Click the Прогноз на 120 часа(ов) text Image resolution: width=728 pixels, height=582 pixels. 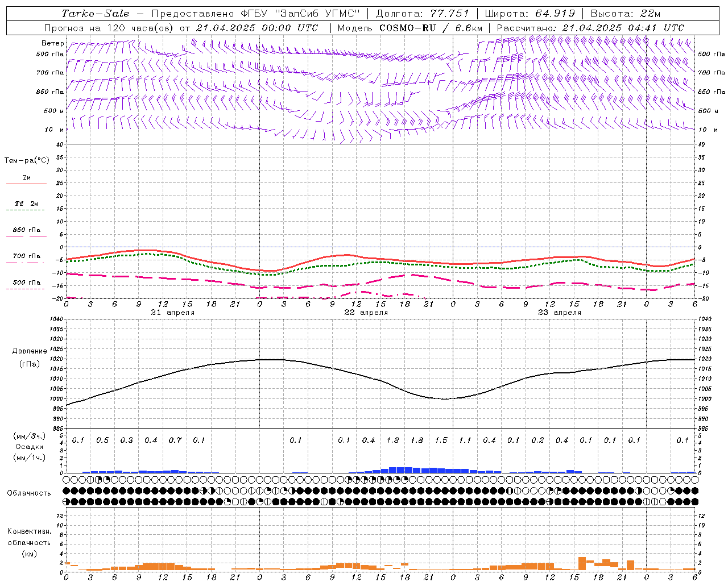pyautogui.click(x=109, y=28)
